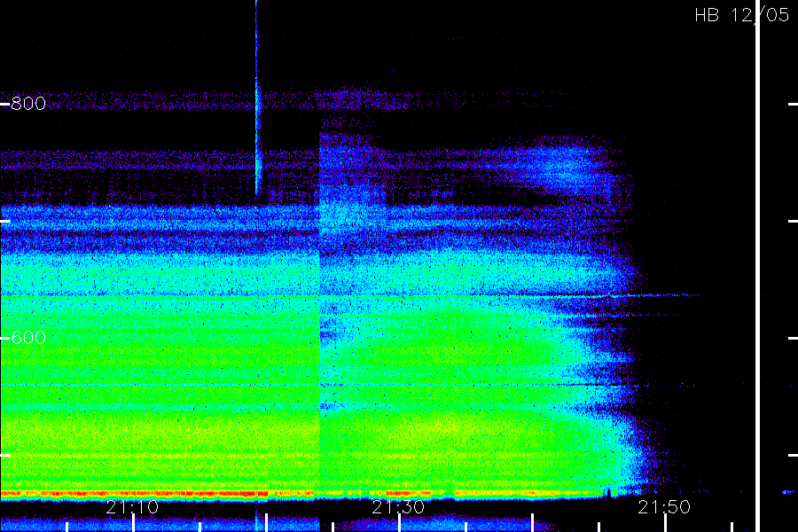
Task: Click the HB 12/05 header text
Action: tap(741, 15)
